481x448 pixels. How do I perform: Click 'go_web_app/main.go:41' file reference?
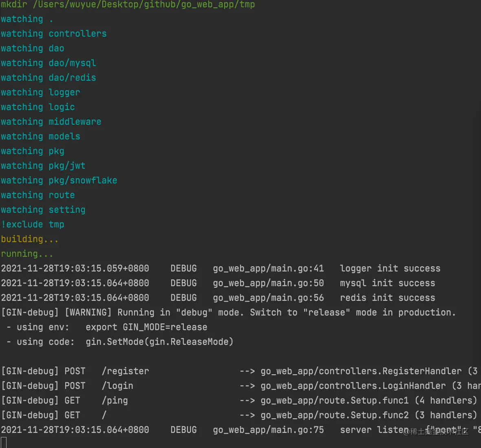[268, 269]
